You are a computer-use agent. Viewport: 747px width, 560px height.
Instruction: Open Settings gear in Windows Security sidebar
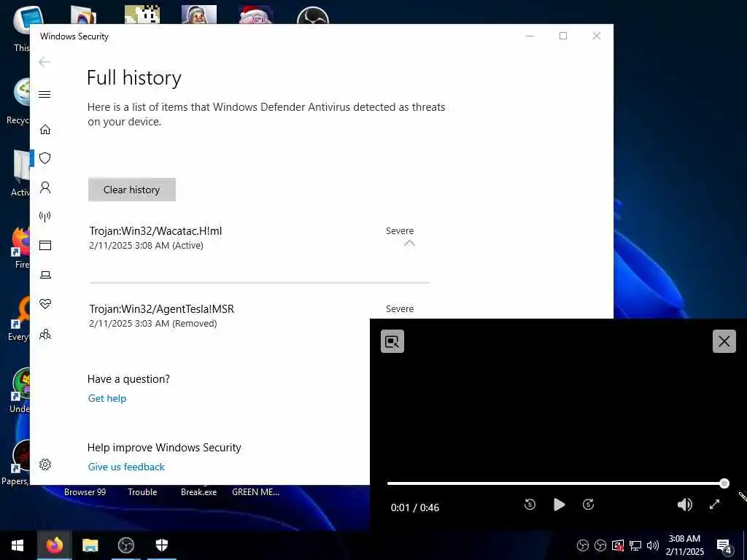point(44,464)
